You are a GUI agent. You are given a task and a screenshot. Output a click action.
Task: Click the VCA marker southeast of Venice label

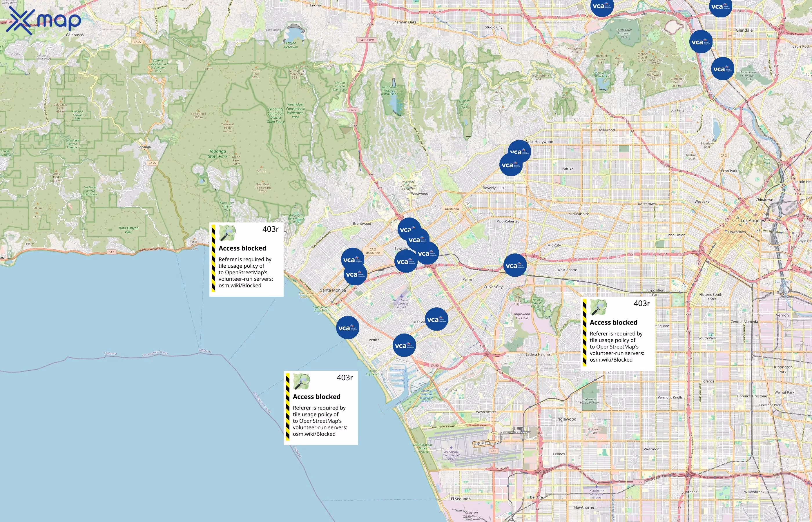[404, 345]
